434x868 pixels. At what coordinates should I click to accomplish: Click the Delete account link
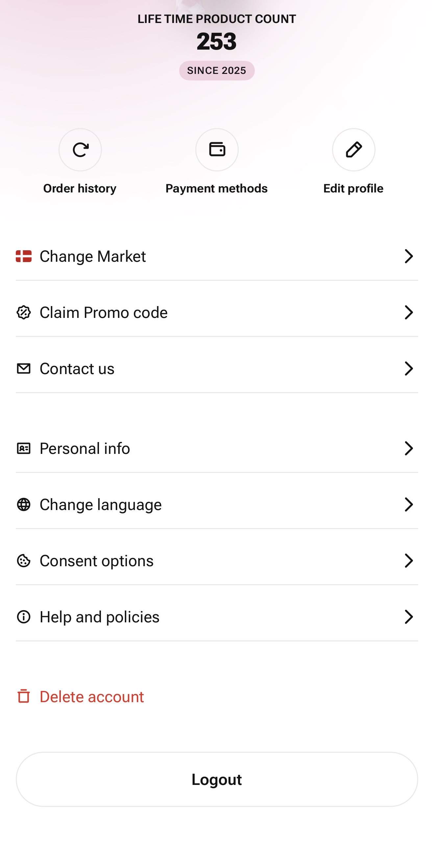tap(92, 697)
